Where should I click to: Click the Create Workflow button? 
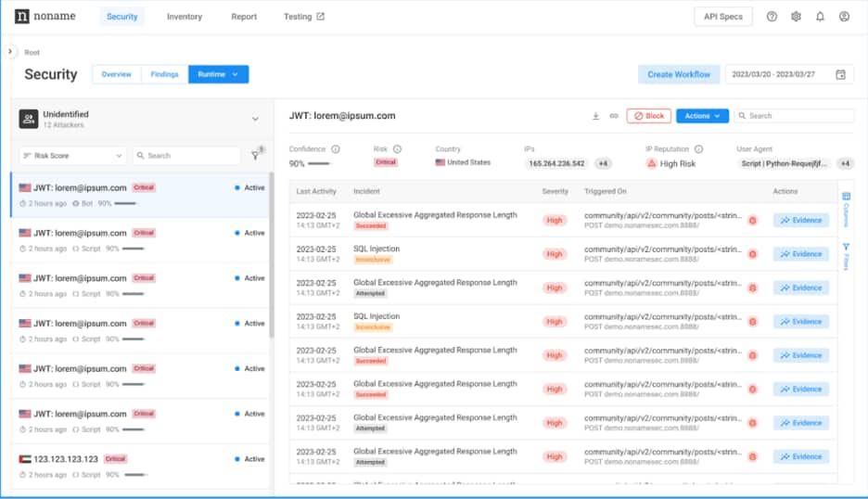(678, 74)
